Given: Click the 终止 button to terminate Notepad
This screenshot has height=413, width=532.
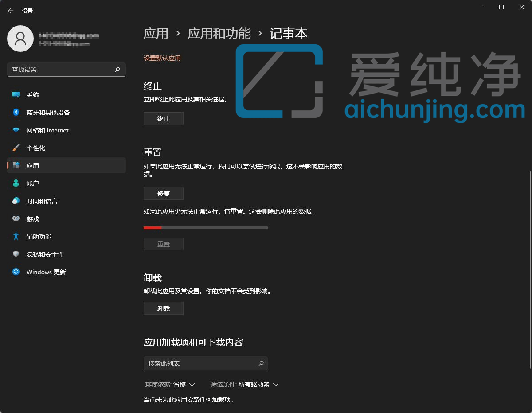Looking at the screenshot, I should [x=163, y=118].
